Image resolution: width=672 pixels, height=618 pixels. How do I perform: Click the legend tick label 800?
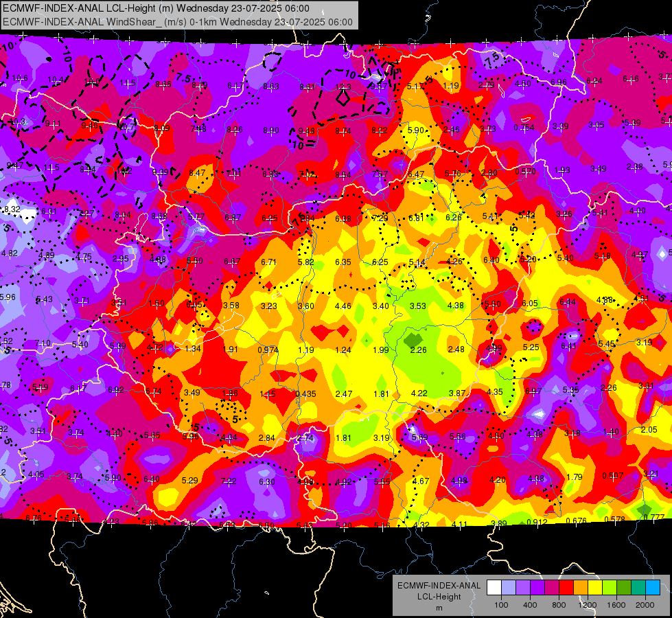(559, 605)
